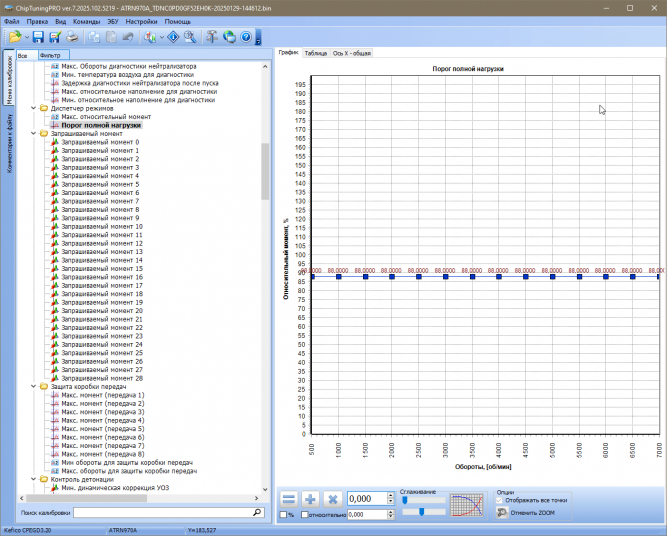Click the set equal value button
The image size is (667, 536).
click(289, 499)
